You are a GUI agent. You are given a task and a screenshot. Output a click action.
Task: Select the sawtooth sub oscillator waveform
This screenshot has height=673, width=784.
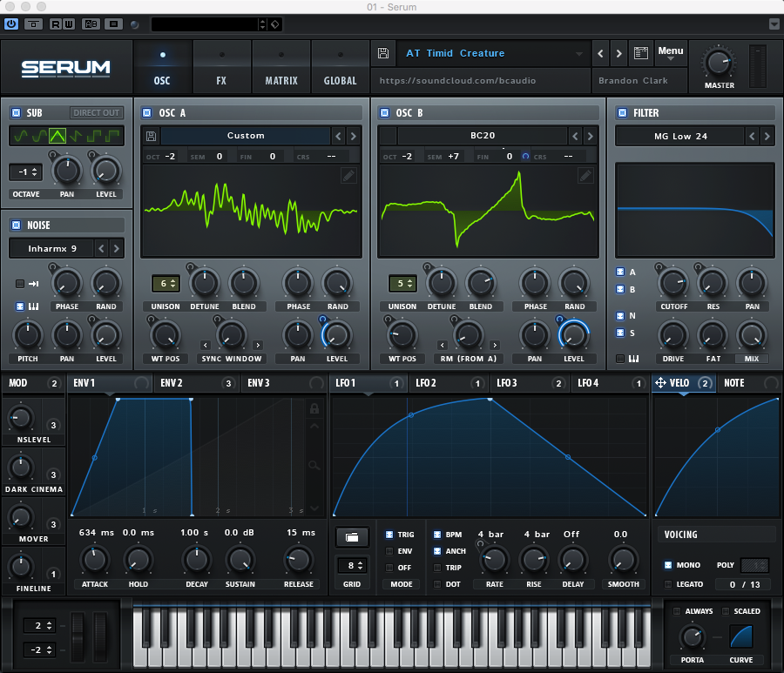coord(76,136)
